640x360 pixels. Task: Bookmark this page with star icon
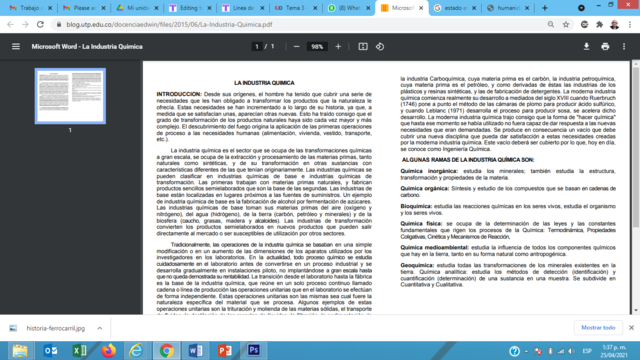click(x=566, y=24)
